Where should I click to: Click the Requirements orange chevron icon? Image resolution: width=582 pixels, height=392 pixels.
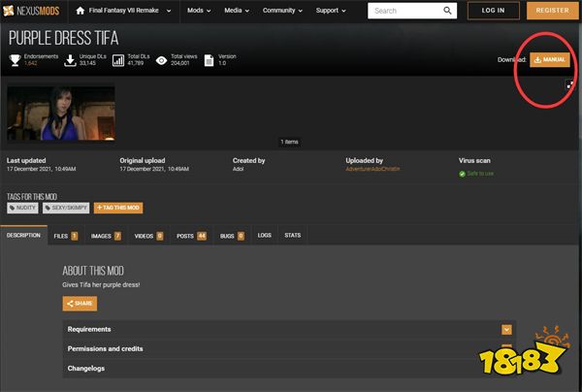(x=506, y=330)
